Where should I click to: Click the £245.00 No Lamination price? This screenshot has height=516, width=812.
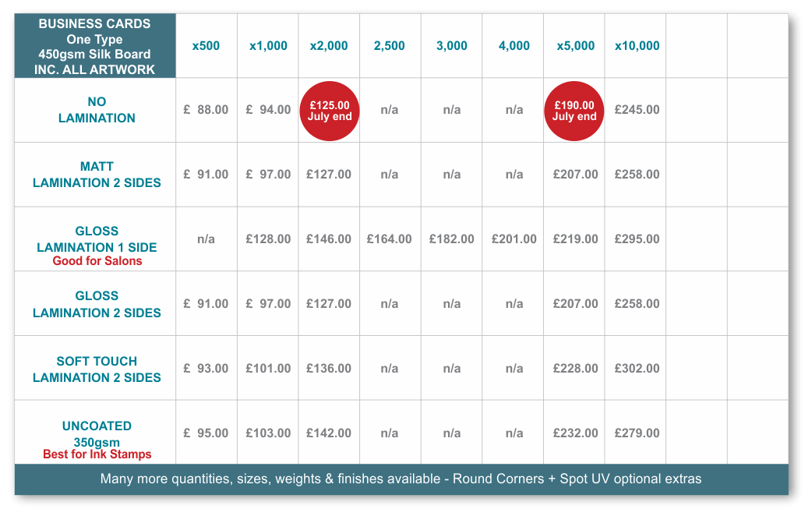point(637,110)
